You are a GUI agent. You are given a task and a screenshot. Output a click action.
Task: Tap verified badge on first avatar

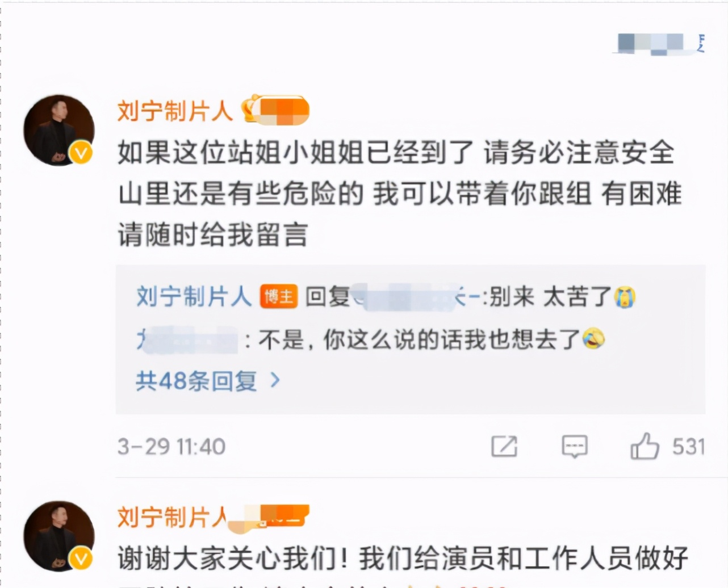click(81, 152)
